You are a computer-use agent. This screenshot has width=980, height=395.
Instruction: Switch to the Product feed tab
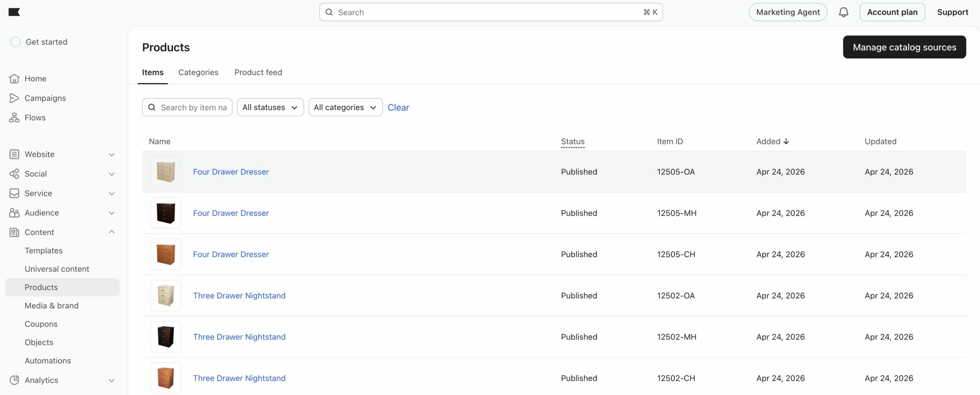pyautogui.click(x=258, y=72)
